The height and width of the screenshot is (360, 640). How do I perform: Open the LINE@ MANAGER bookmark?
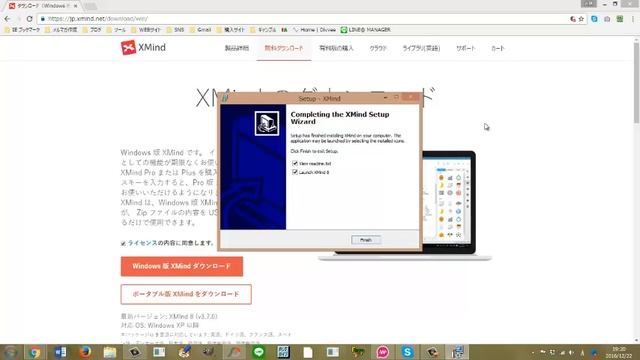pyautogui.click(x=366, y=30)
